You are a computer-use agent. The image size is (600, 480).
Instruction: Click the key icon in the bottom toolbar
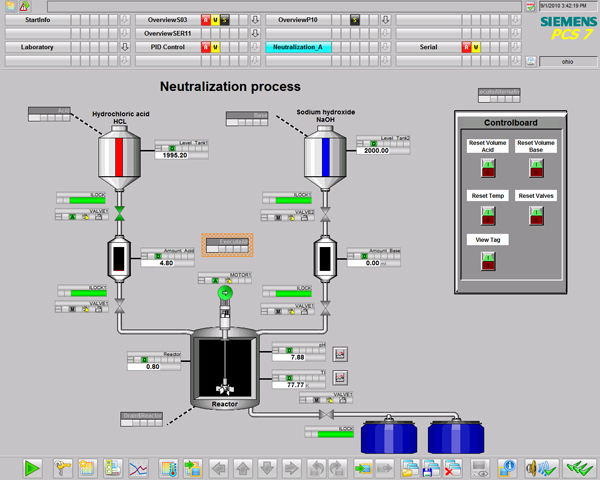(61, 467)
